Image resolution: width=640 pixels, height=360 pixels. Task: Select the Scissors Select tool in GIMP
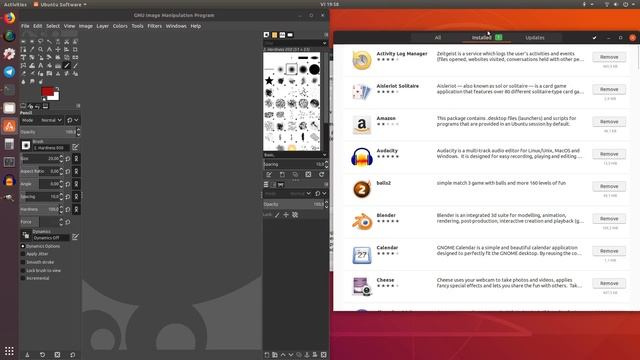pyautogui.click(x=67, y=41)
